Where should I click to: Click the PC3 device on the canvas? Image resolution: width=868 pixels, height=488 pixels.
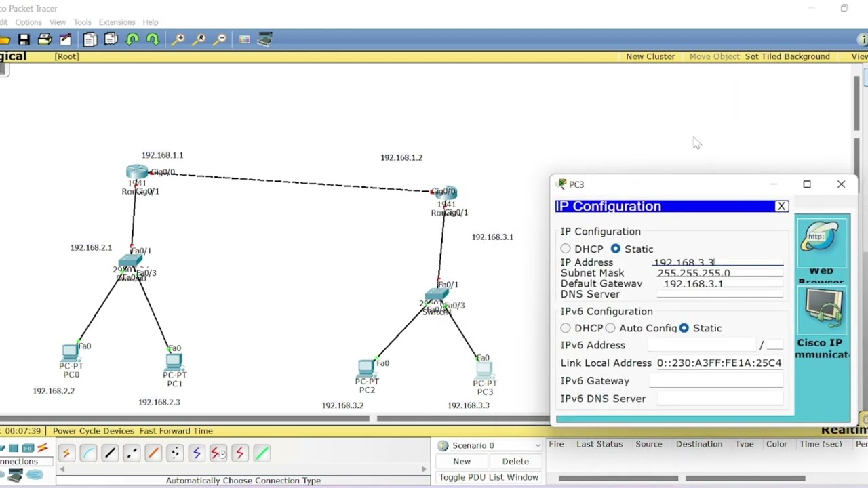tap(484, 371)
